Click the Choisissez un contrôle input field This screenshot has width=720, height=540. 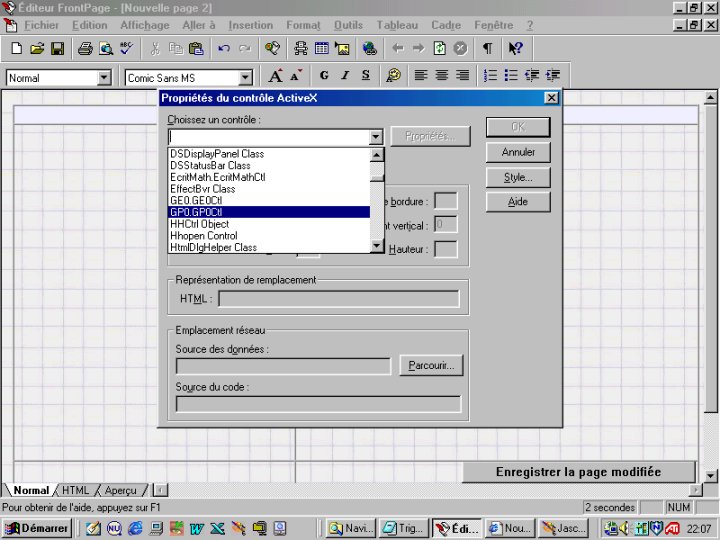269,137
